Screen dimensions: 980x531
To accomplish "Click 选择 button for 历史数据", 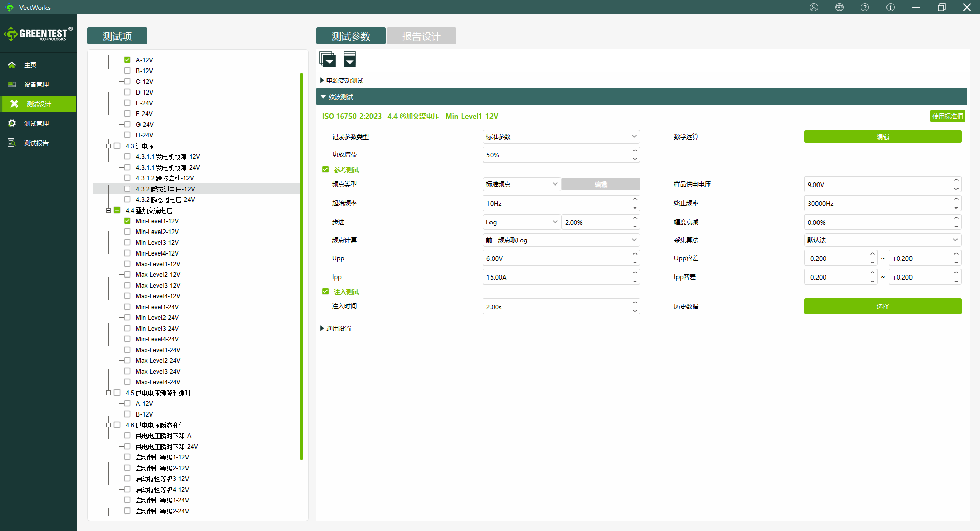I will tap(882, 307).
